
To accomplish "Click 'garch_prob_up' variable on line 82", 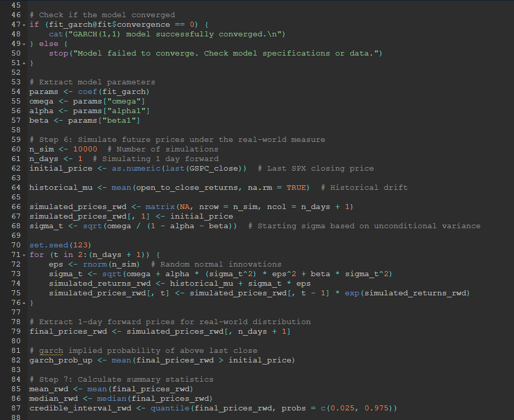I will [x=61, y=360].
